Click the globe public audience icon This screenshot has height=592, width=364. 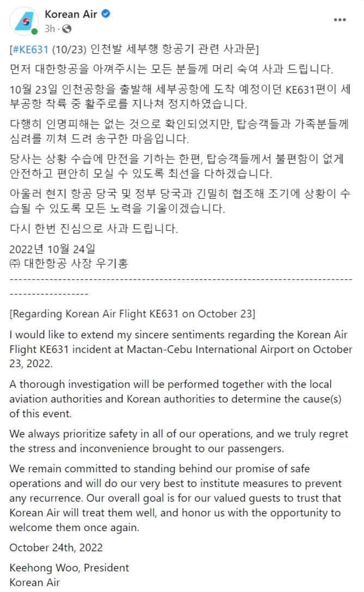pyautogui.click(x=67, y=29)
